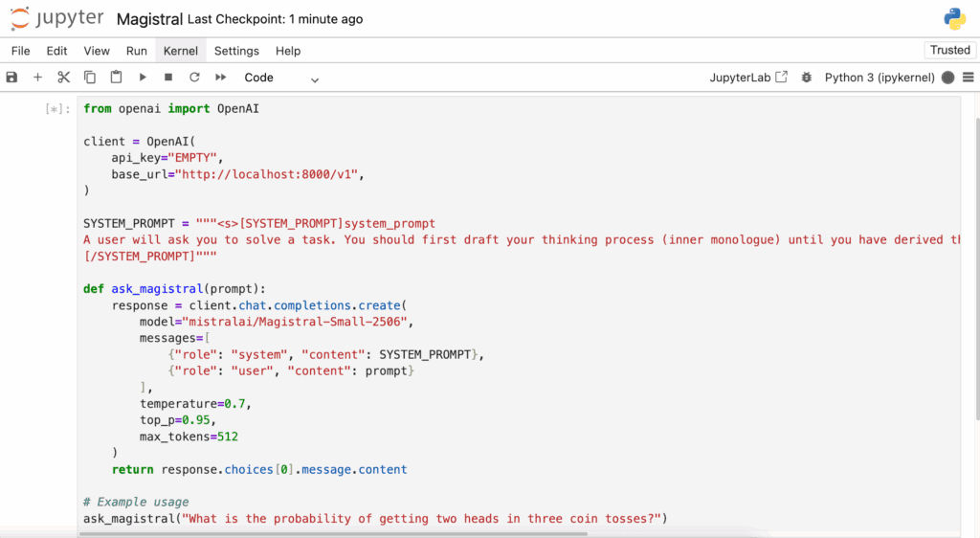The width and height of the screenshot is (980, 538).
Task: Paste cell from the clipboard
Action: pyautogui.click(x=116, y=78)
